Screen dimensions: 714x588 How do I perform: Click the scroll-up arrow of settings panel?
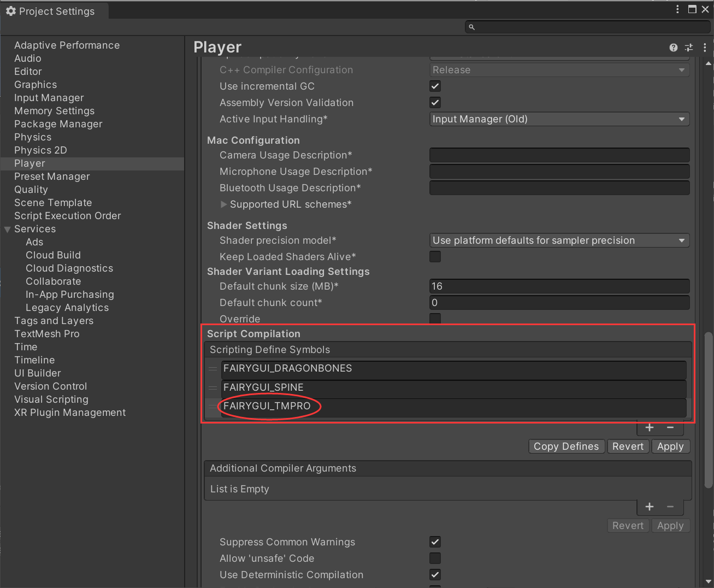(x=709, y=63)
